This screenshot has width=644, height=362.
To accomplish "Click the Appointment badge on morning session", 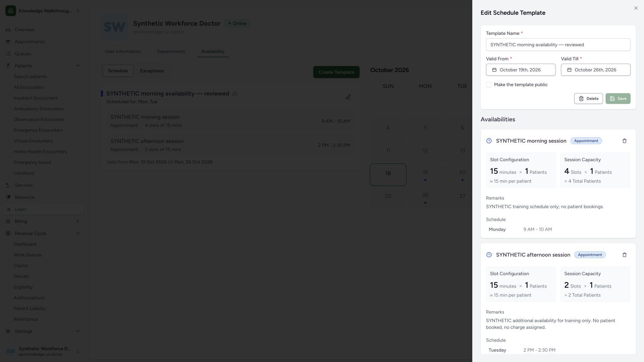I will point(586,141).
